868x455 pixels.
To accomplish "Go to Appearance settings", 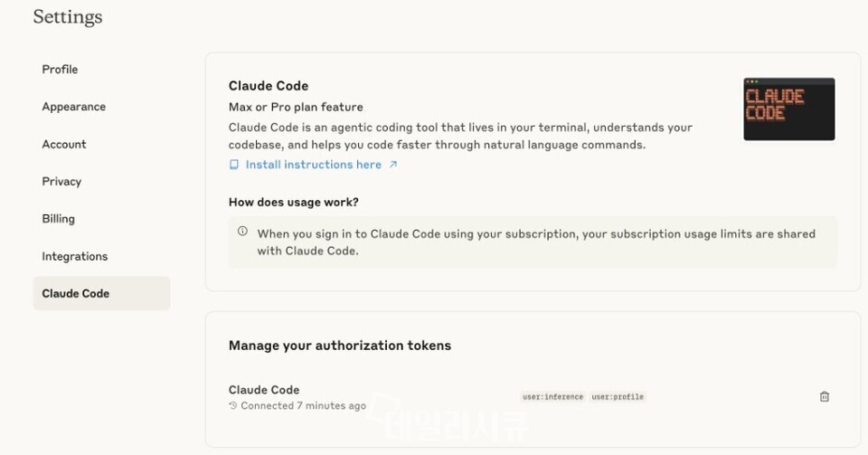I will (73, 107).
